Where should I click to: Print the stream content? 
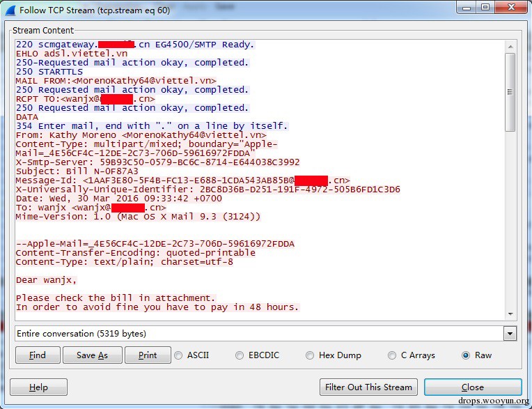[147, 355]
